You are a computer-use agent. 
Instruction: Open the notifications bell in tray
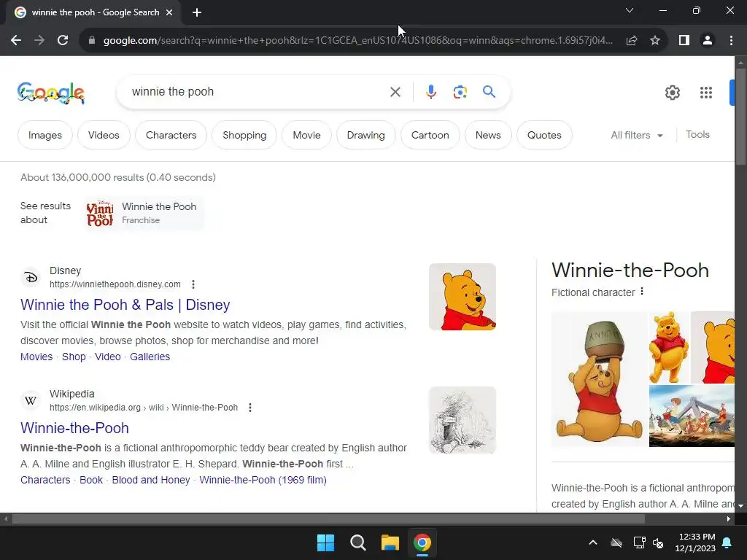tap(727, 542)
